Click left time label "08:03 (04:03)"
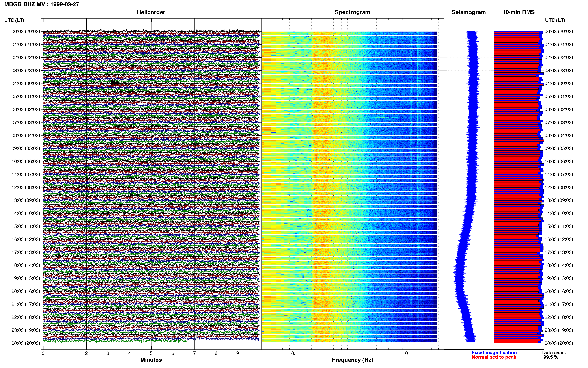Screen dimensions: 588x368 (26, 135)
